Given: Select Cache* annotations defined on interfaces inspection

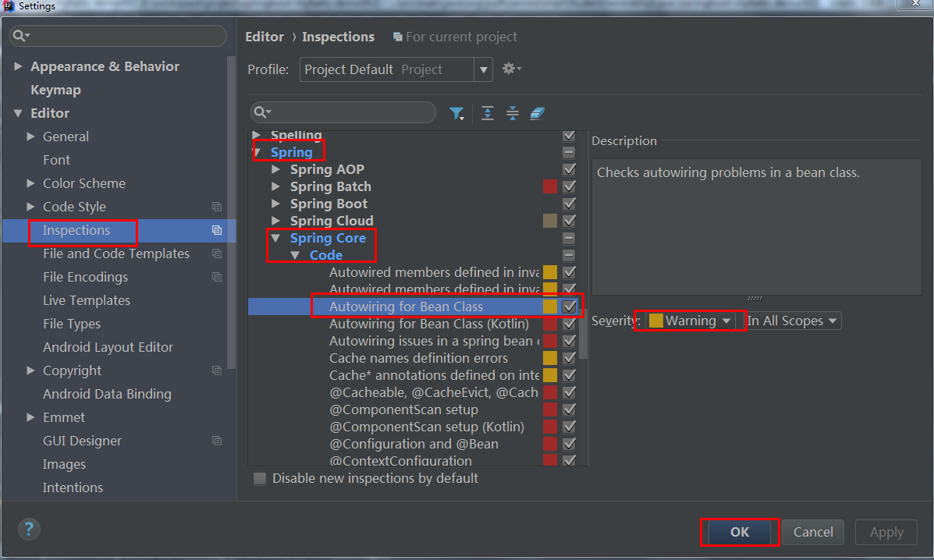Looking at the screenshot, I should point(435,375).
